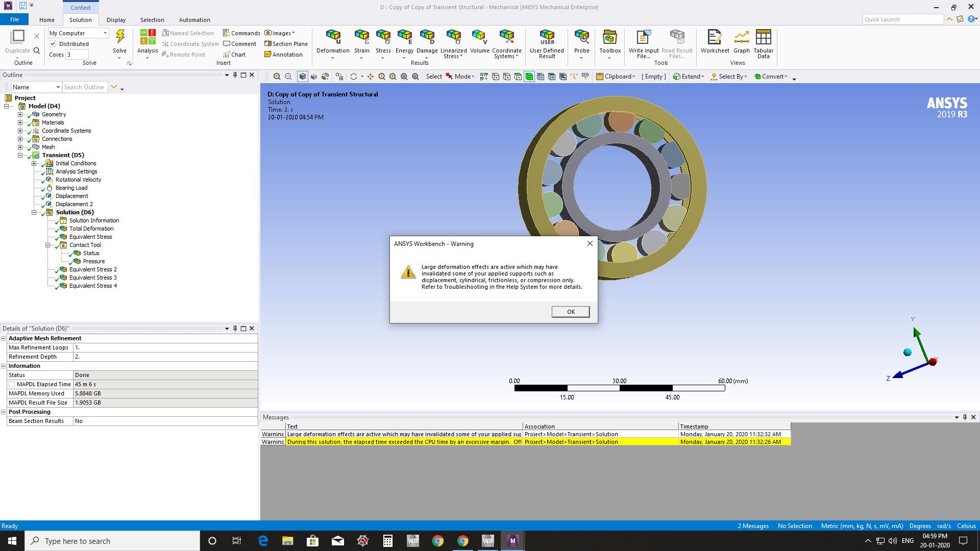
Task: Collapse the Transient (D5) tree node
Action: 20,155
